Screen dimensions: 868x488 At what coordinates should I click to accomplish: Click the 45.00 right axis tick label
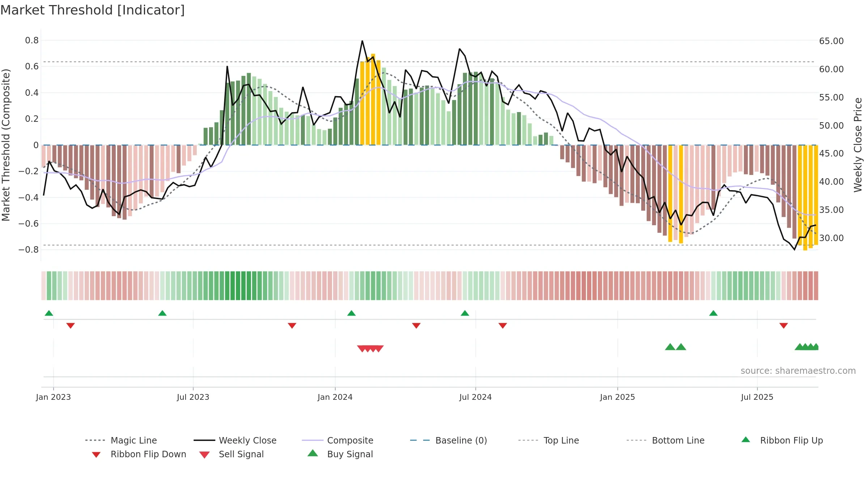coord(831,153)
